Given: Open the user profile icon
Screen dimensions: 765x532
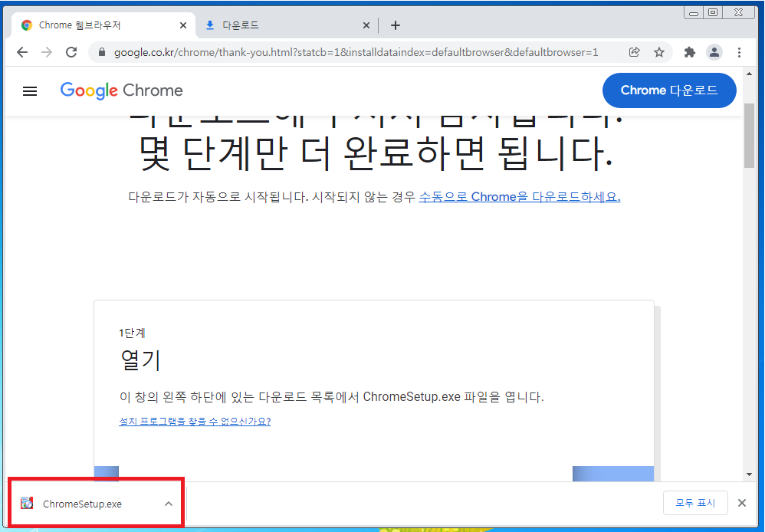Looking at the screenshot, I should (x=714, y=52).
